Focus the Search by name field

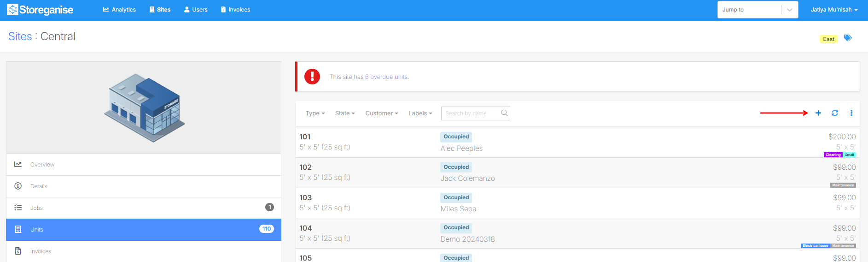pyautogui.click(x=475, y=113)
